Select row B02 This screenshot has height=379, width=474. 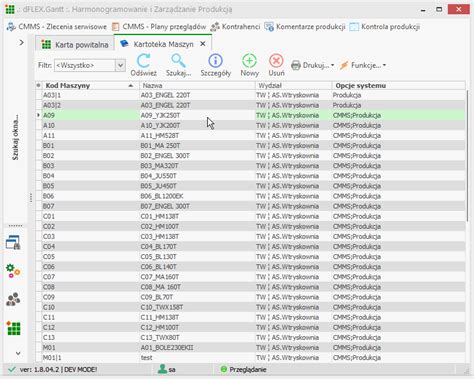(250, 156)
